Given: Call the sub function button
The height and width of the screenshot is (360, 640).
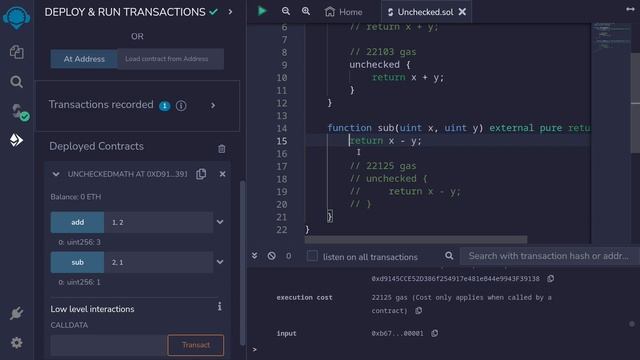Looking at the screenshot, I should pos(77,262).
